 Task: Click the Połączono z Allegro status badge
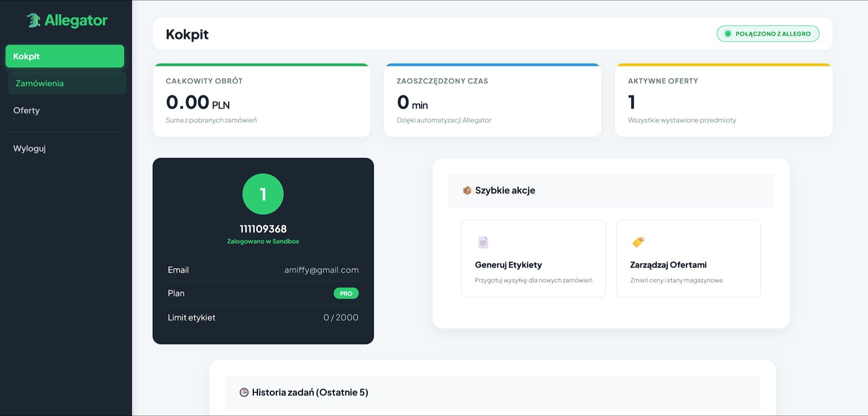tap(768, 33)
